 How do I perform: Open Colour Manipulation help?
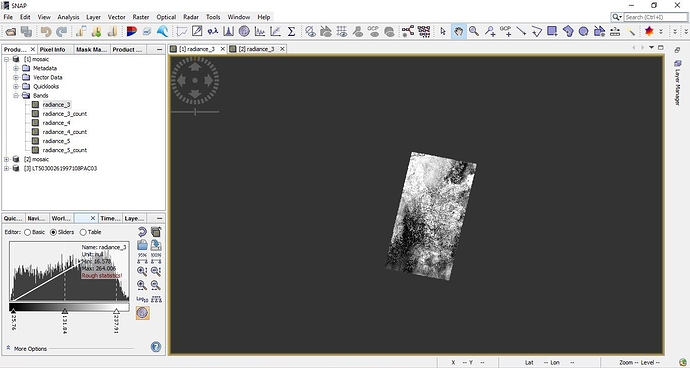coord(156,347)
